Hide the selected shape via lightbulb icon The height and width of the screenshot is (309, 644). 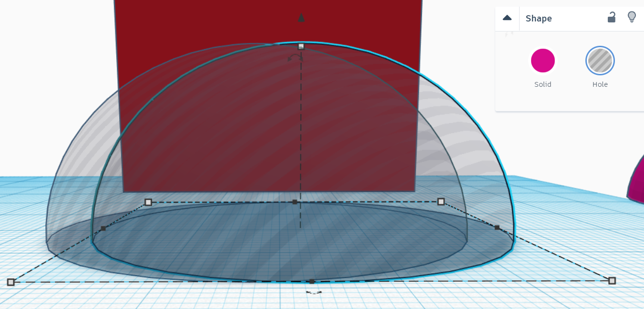click(x=632, y=17)
